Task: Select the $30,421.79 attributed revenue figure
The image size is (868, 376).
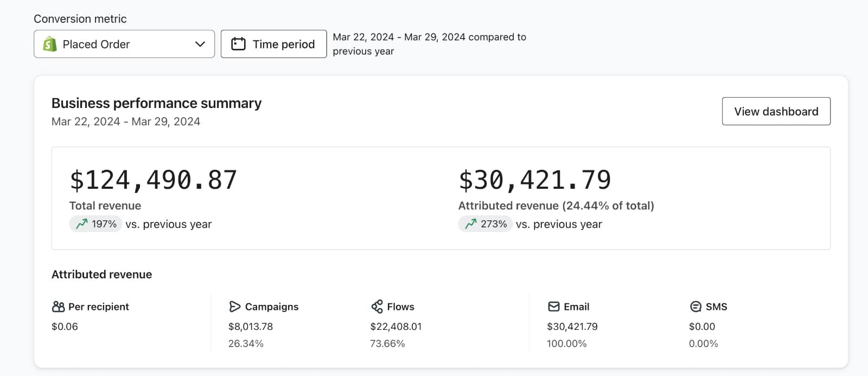Action: [535, 180]
